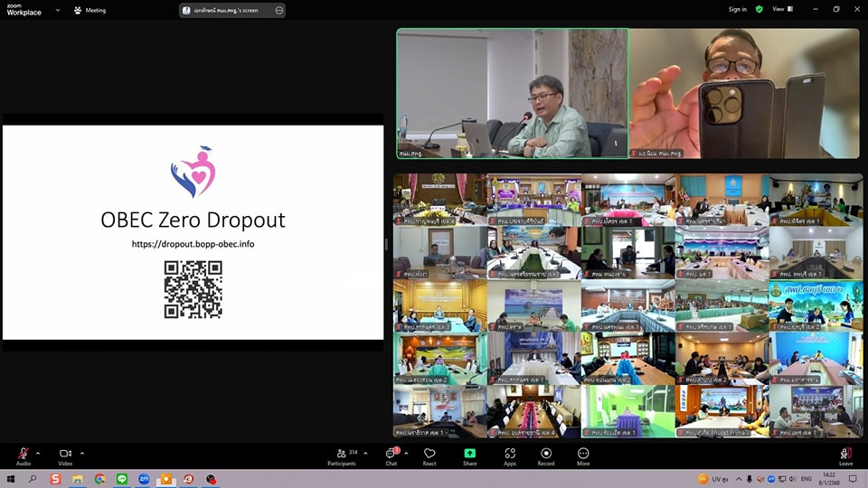Open the Chat panel with unread badge
Screen dimensions: 868x488
coord(392,456)
